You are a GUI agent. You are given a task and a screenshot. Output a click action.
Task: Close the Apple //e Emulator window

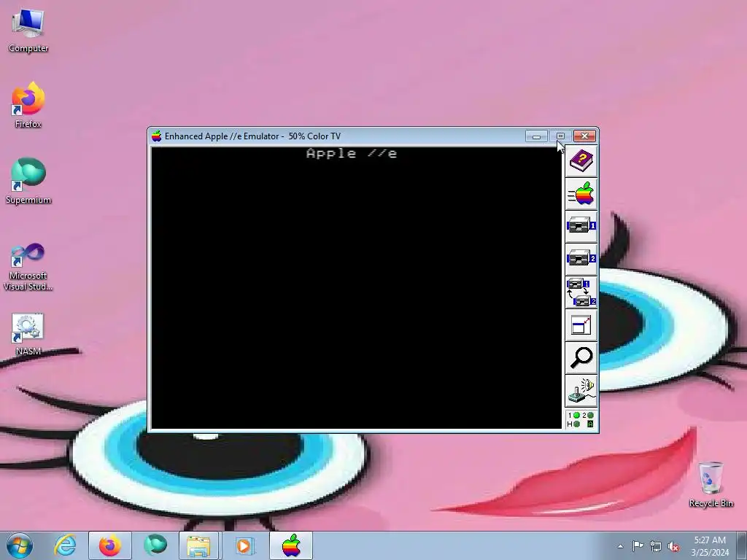[x=584, y=136]
